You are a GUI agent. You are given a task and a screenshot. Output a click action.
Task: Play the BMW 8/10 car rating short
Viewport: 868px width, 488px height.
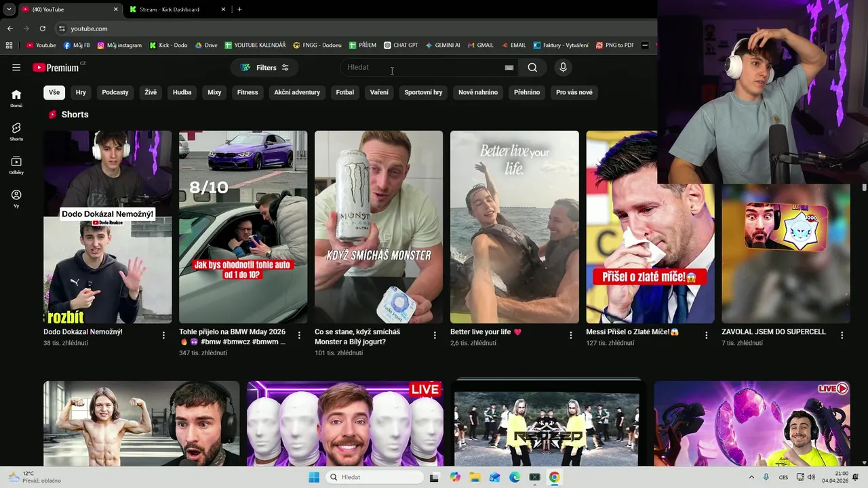243,227
